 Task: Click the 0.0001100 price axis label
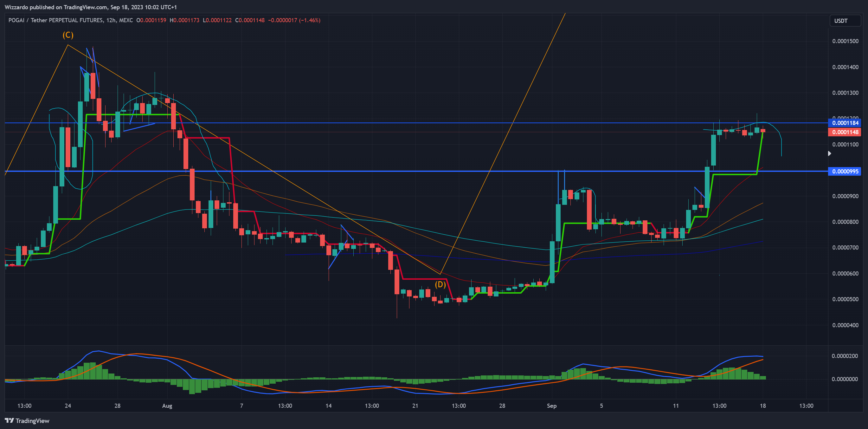[x=845, y=144]
